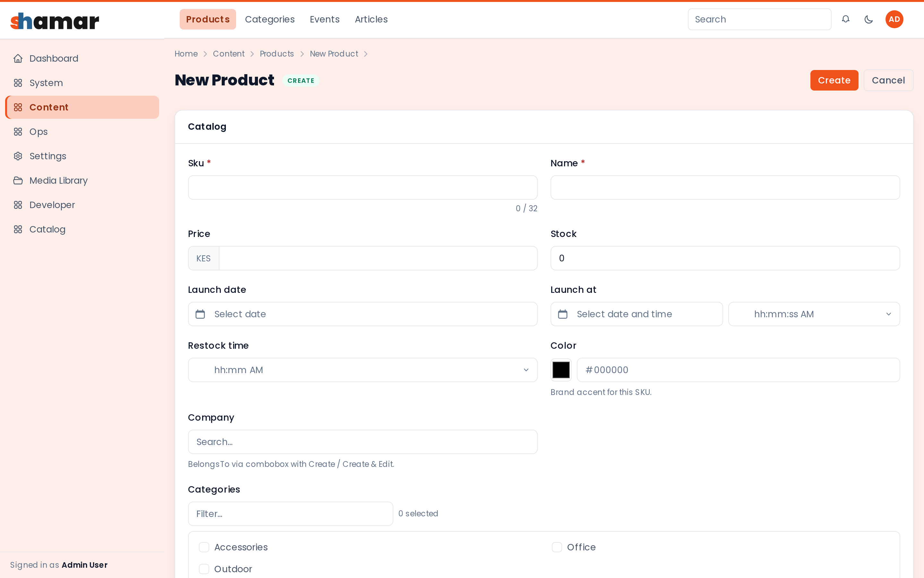This screenshot has height=578, width=924.
Task: Click the Catalog grid icon in sidebar
Action: pyautogui.click(x=18, y=229)
